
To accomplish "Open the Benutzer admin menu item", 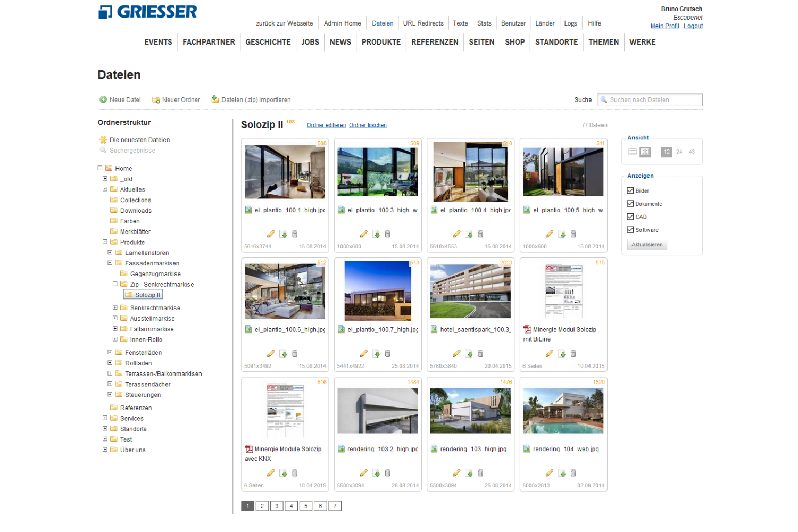I will (x=513, y=23).
